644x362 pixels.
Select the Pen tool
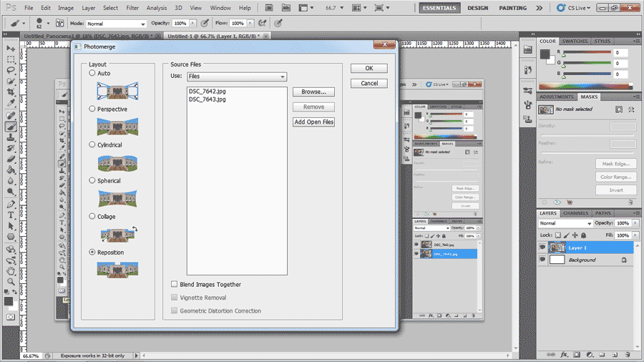click(11, 205)
